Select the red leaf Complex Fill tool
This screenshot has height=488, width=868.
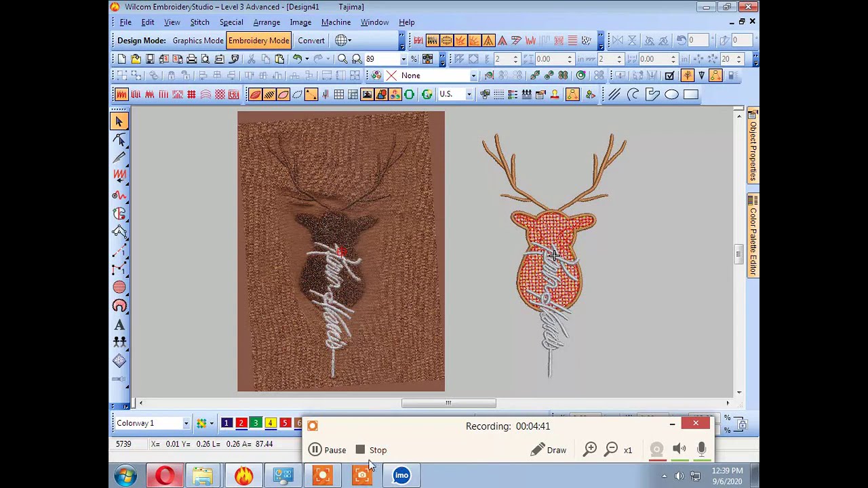(x=255, y=94)
